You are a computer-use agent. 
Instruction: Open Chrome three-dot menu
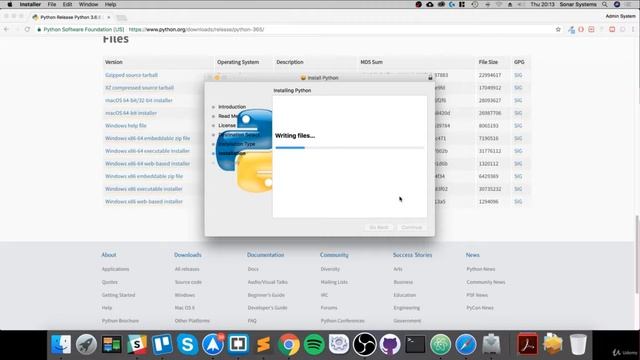click(633, 29)
